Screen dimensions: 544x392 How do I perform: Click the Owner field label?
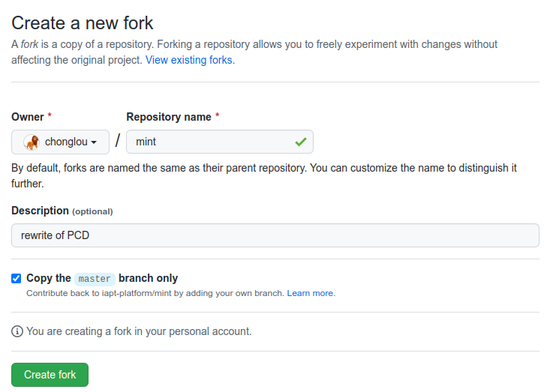click(x=28, y=117)
